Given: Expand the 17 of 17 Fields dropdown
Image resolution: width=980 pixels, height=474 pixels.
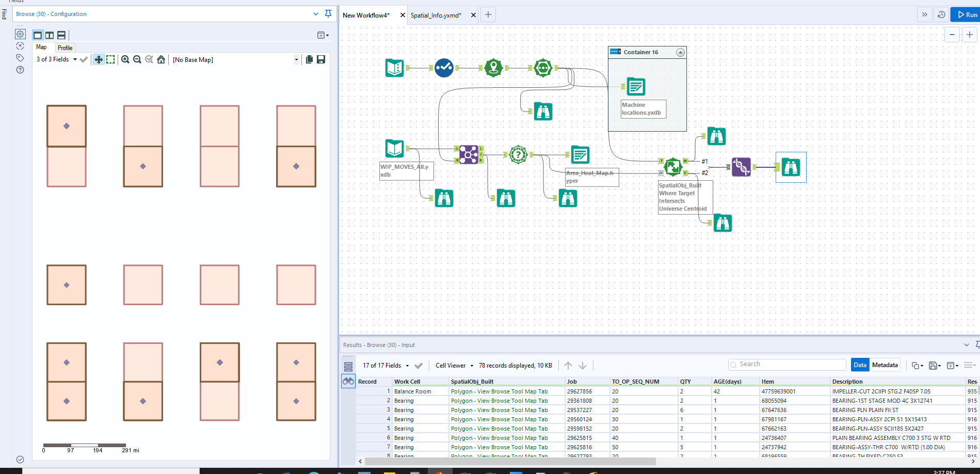Looking at the screenshot, I should point(384,365).
